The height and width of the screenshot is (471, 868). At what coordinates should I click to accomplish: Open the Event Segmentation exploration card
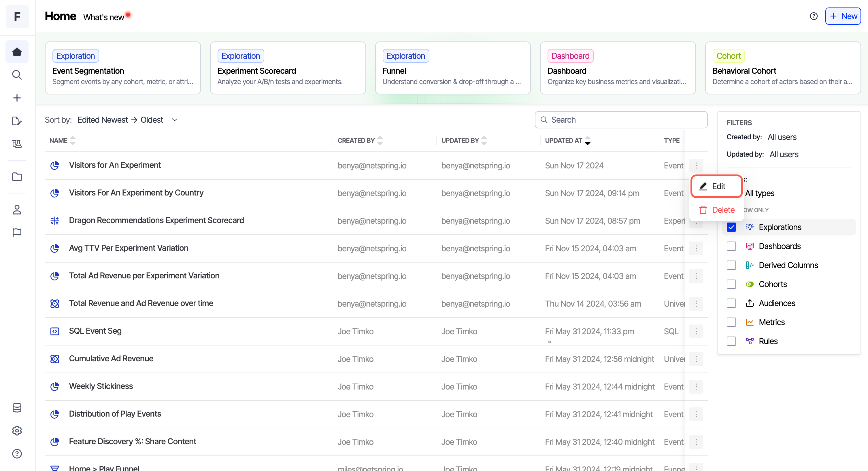tap(123, 68)
